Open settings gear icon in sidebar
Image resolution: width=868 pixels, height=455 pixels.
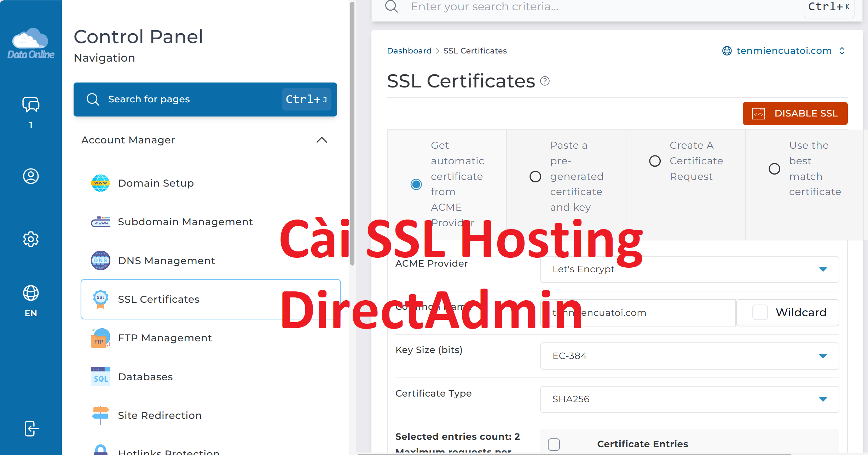(x=31, y=239)
